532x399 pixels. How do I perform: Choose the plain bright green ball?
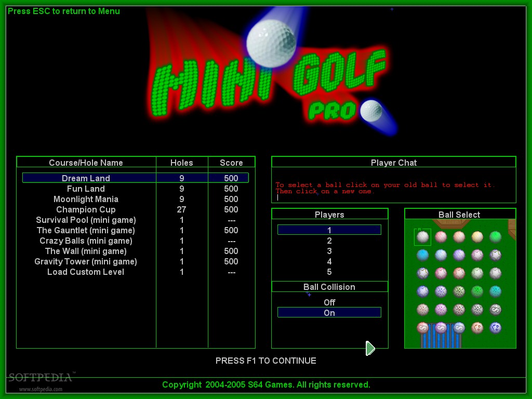tap(495, 237)
